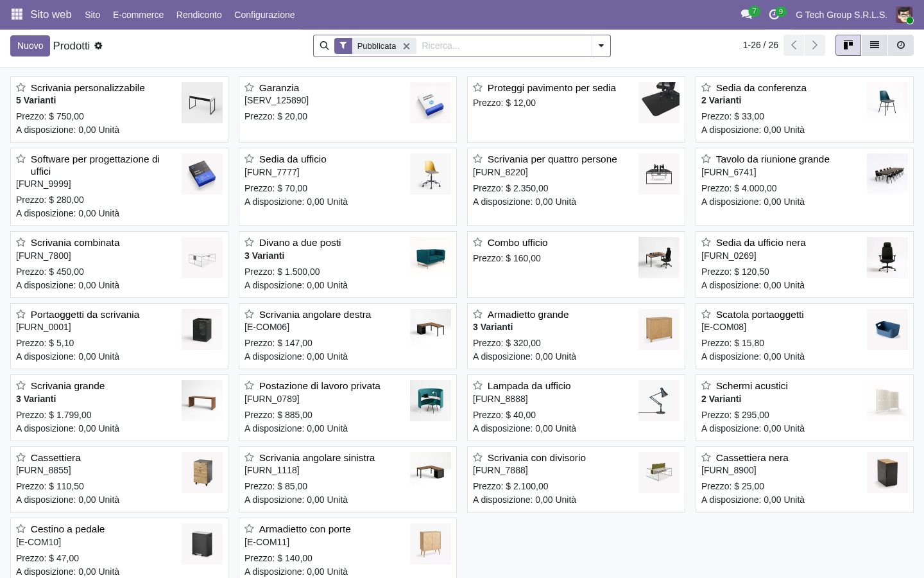Mark Lampada da ufficio as favorite
Viewport: 924px width, 578px height.
click(x=477, y=385)
